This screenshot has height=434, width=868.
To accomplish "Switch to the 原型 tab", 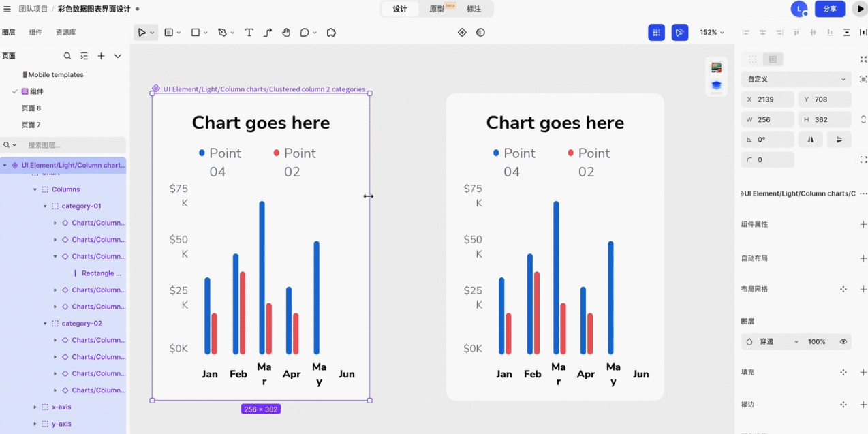I will (x=437, y=9).
